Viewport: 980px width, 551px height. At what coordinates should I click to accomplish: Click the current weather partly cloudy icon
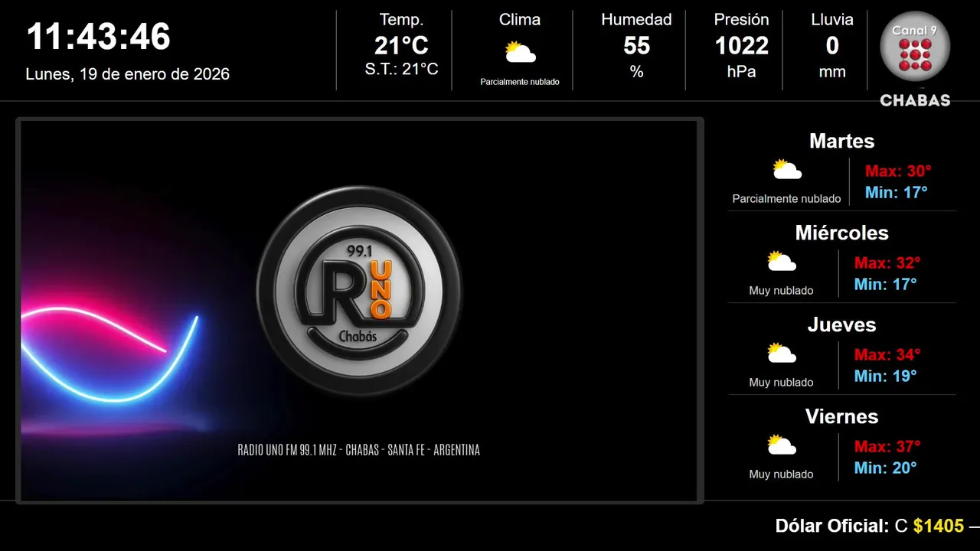[520, 53]
